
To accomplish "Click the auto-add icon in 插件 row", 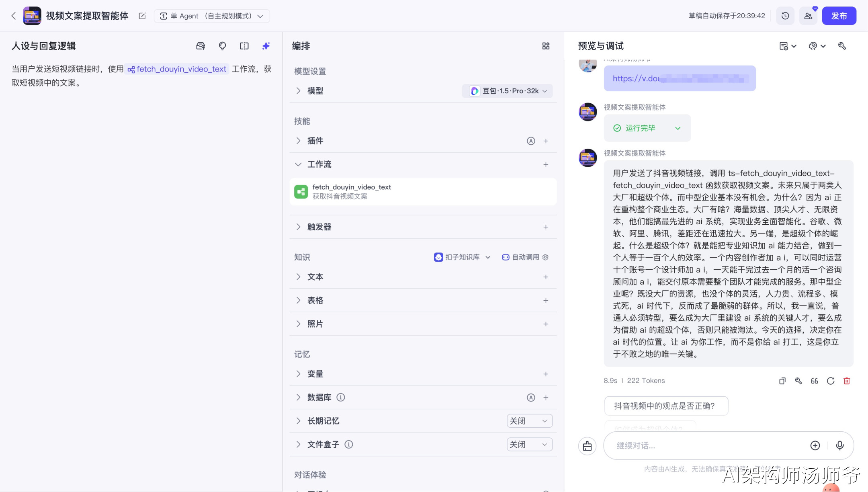I will [x=531, y=141].
